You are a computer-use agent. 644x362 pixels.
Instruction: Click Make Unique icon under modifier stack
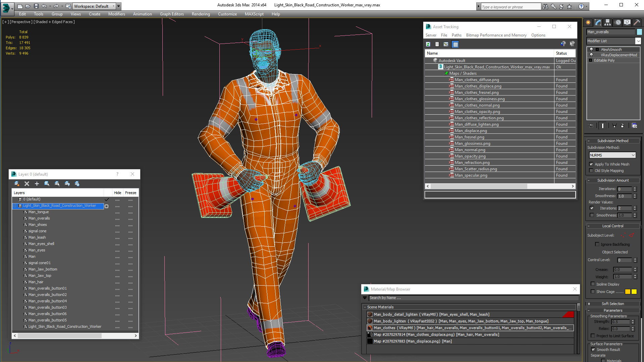click(x=614, y=126)
